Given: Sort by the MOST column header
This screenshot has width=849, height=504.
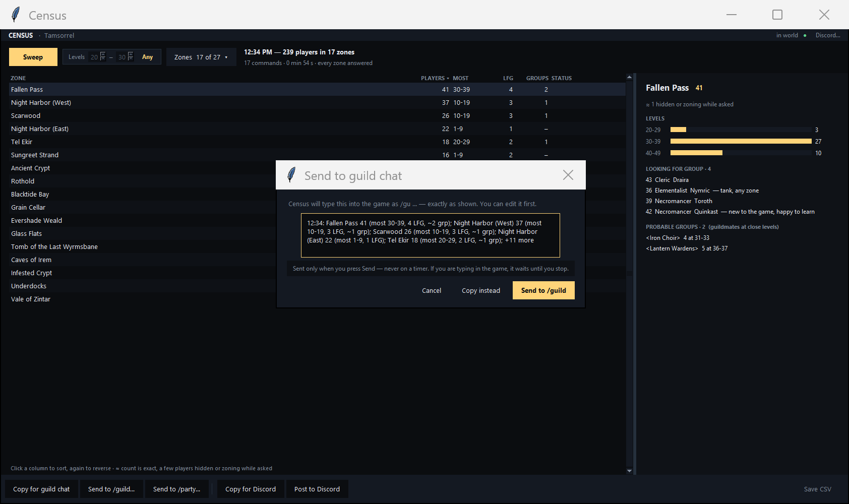Looking at the screenshot, I should coord(460,78).
